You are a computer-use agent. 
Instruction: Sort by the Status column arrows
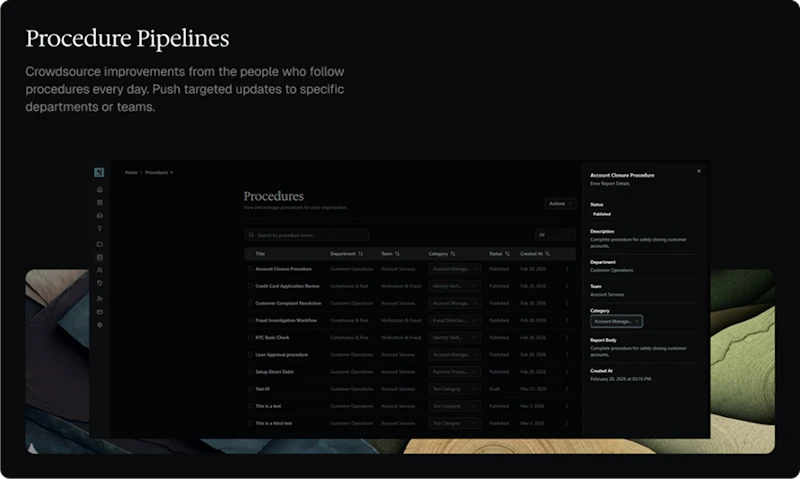click(507, 254)
